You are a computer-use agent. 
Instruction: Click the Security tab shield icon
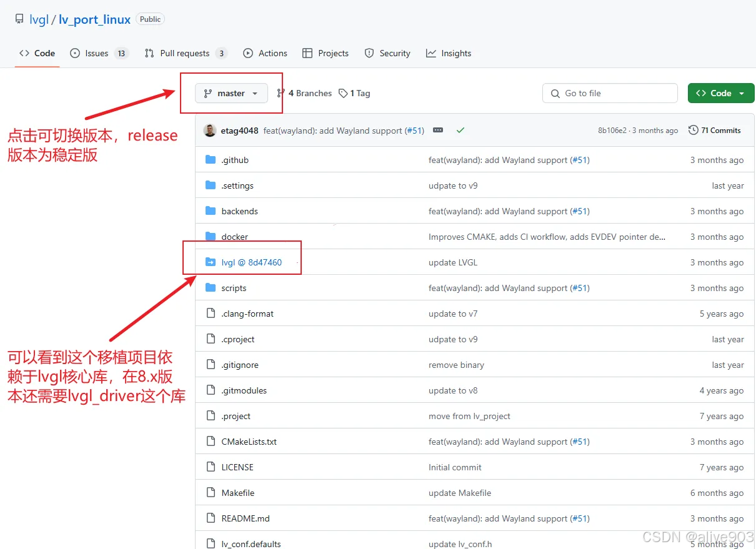(369, 53)
